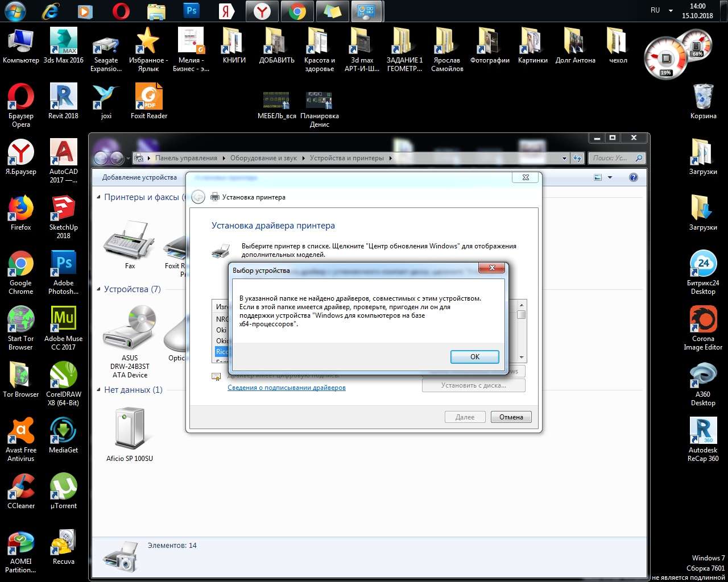Open the address bar history dropdown

click(x=564, y=159)
